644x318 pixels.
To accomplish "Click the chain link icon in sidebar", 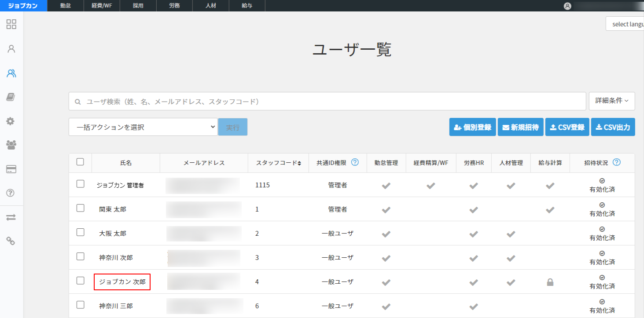I will (x=11, y=241).
